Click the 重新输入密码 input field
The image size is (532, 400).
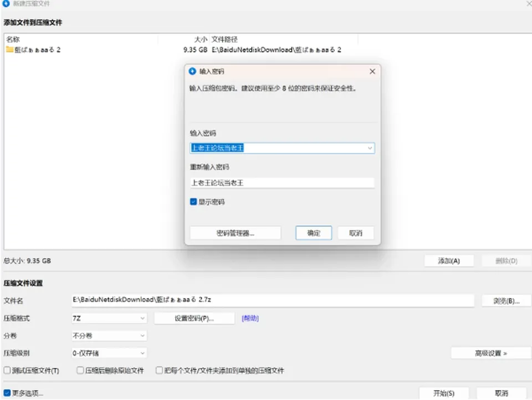[282, 183]
